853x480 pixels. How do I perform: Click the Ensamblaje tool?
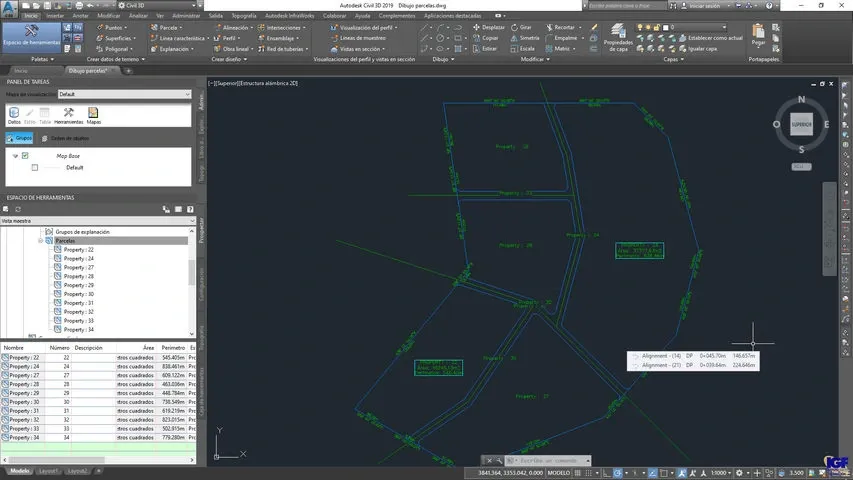279,38
